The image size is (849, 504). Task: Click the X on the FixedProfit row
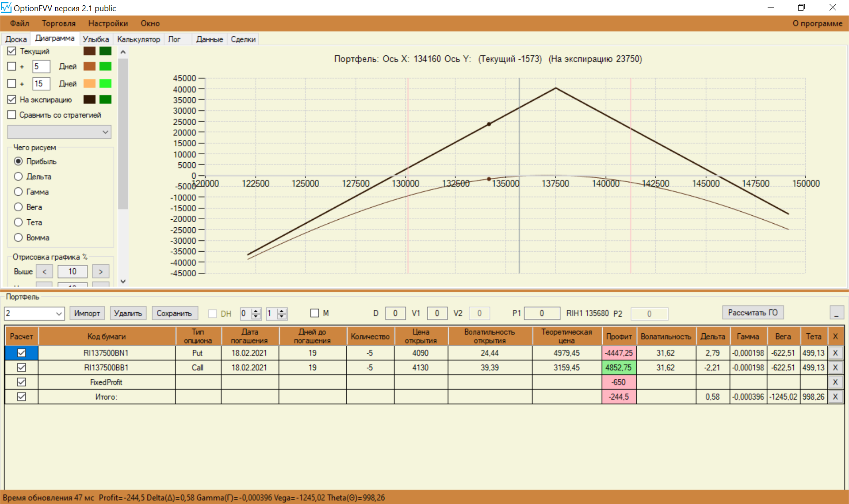[835, 382]
